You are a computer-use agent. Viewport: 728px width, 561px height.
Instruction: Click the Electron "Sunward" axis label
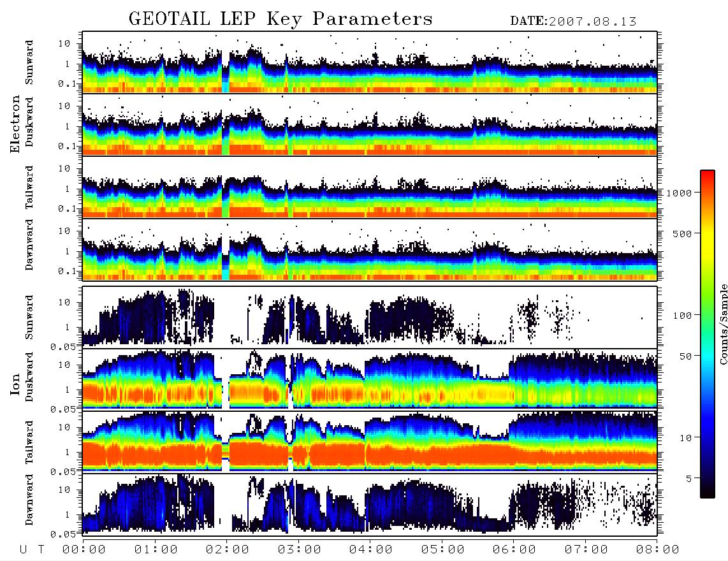29,62
